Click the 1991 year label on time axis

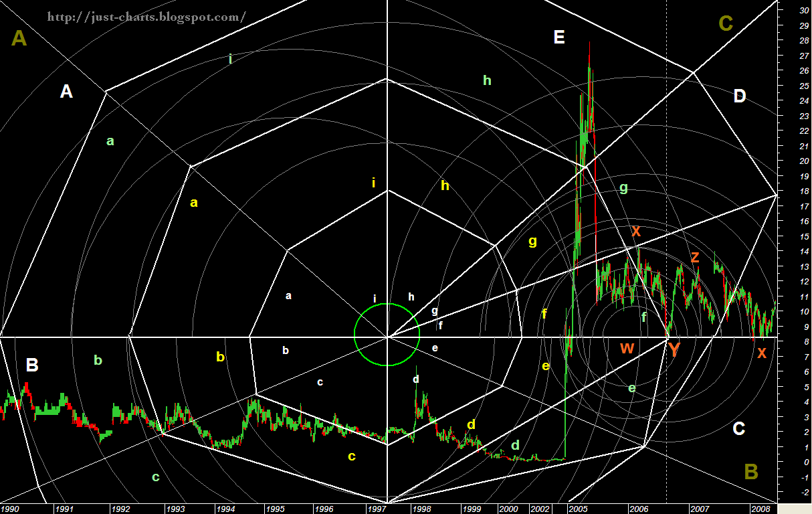65,509
